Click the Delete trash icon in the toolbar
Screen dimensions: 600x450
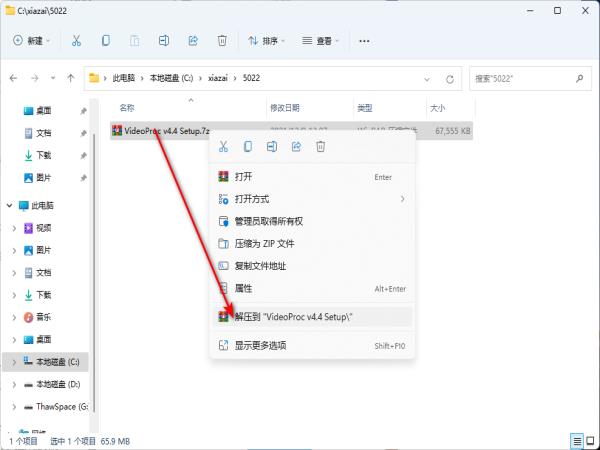[222, 41]
